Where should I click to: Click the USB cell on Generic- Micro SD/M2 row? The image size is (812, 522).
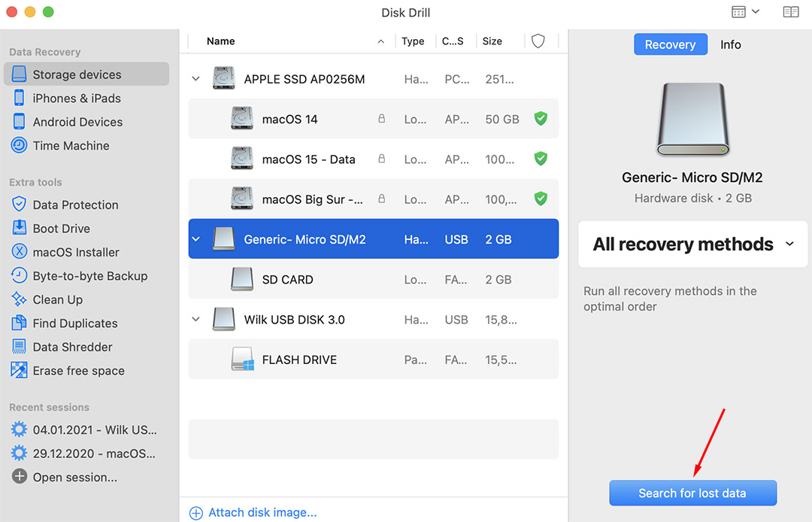[456, 239]
